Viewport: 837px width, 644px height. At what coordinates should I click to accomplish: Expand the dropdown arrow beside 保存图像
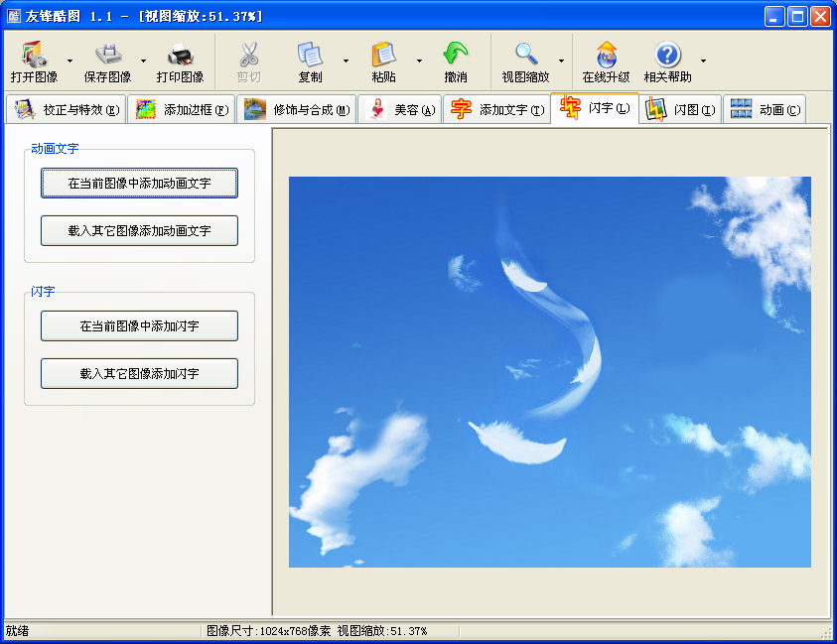point(143,62)
